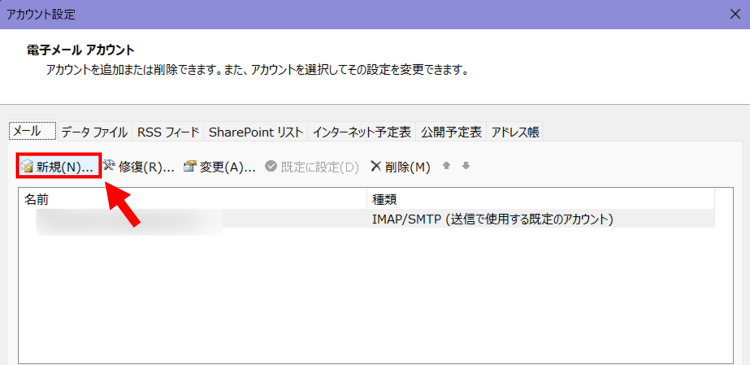Select the 公開予定表 tab

tap(451, 132)
